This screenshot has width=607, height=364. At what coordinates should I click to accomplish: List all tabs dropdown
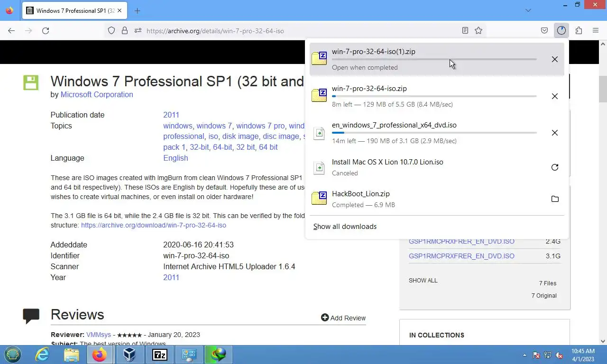pos(528,10)
